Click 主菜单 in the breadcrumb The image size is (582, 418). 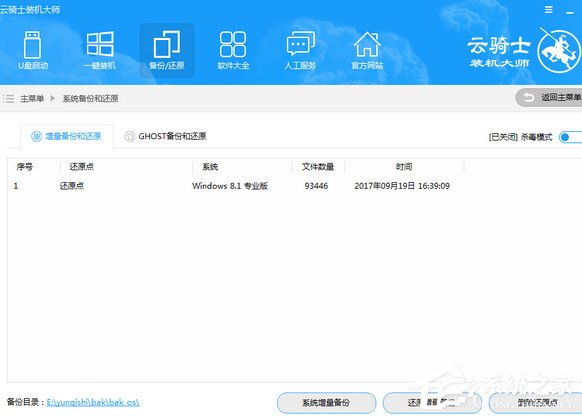point(32,98)
